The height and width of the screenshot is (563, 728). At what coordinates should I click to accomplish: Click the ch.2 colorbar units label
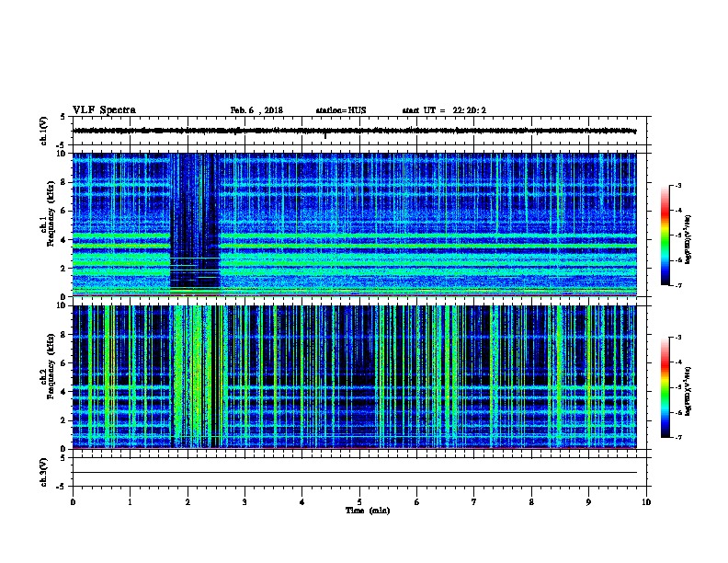(688, 391)
